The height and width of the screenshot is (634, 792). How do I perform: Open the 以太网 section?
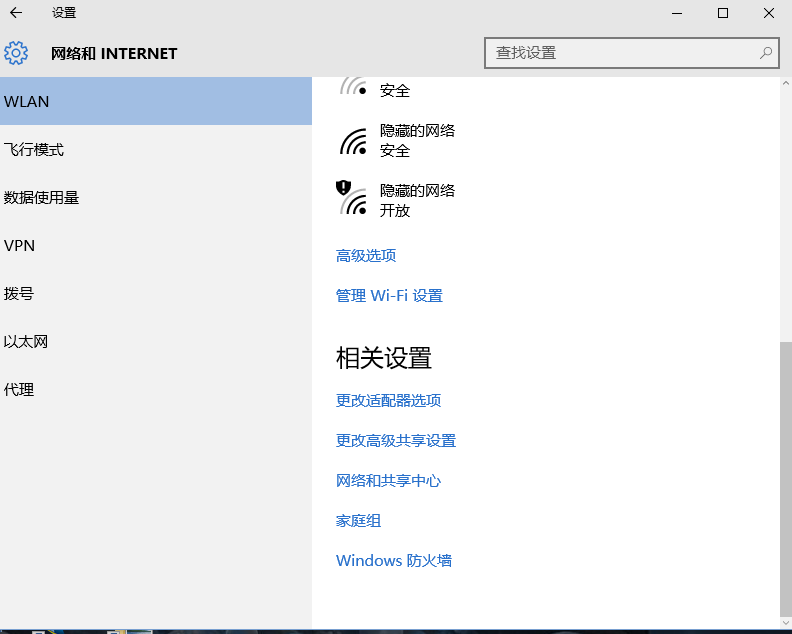click(x=156, y=342)
